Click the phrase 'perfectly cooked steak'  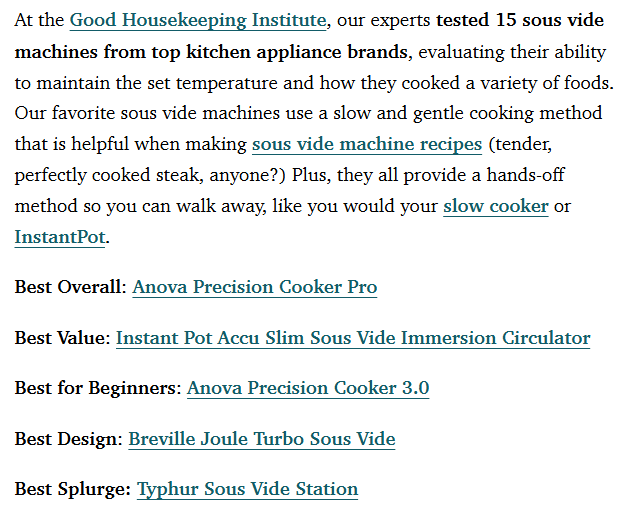[x=109, y=175]
